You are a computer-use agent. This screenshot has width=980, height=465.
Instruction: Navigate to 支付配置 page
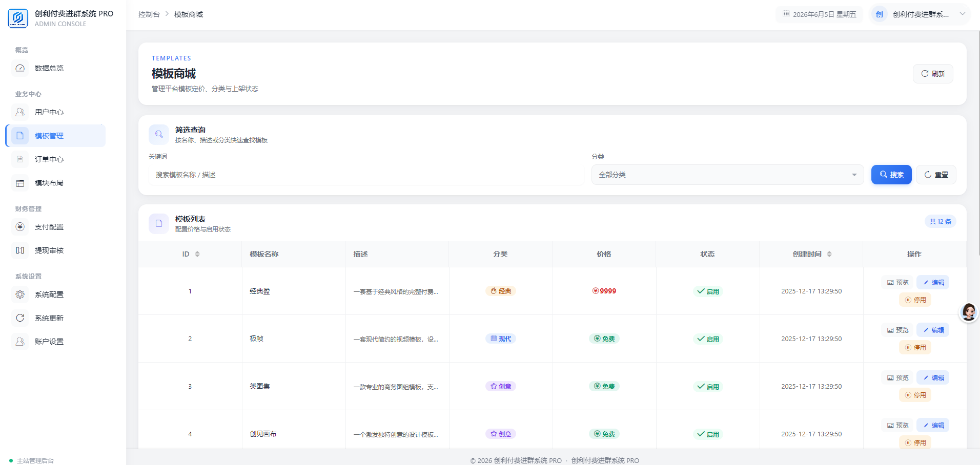pyautogui.click(x=55, y=227)
